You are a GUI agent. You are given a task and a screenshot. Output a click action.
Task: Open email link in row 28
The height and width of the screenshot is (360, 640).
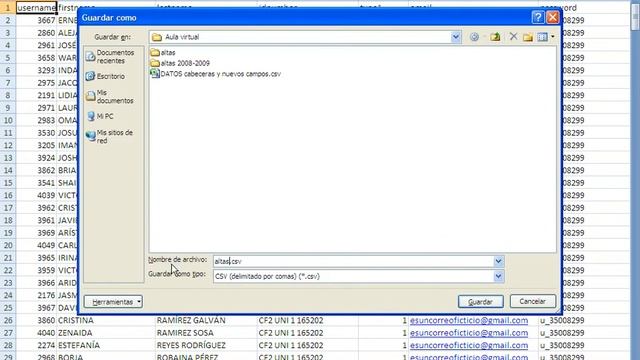[469, 346]
